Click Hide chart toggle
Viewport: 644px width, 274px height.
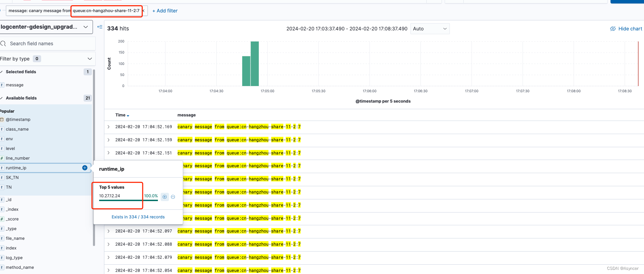tap(626, 29)
